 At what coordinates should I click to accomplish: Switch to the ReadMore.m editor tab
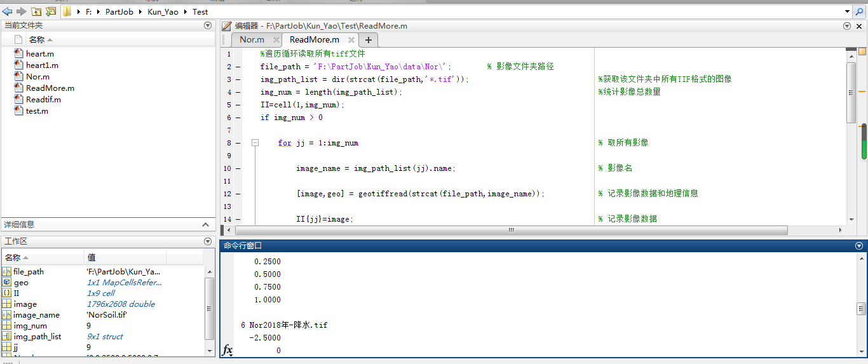314,39
